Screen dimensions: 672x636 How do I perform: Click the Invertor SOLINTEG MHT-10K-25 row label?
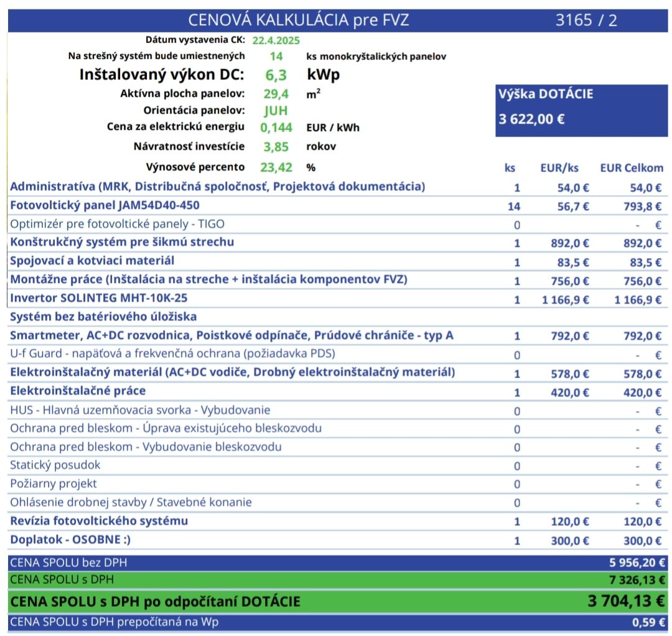point(98,298)
